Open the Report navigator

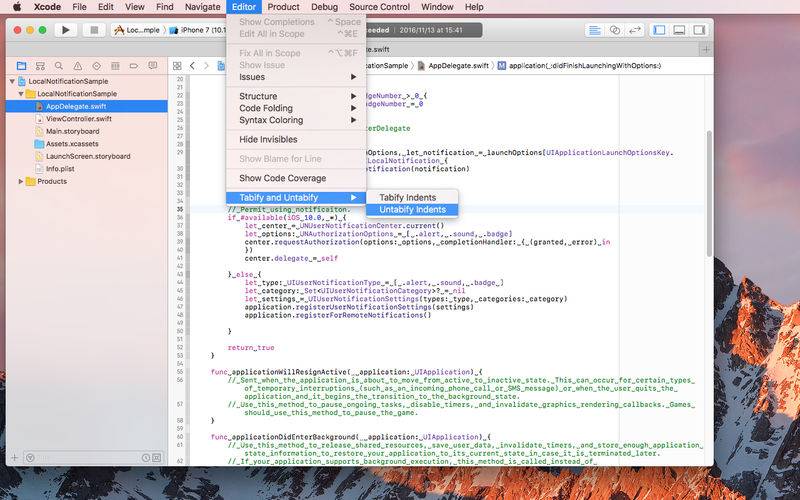(x=153, y=66)
